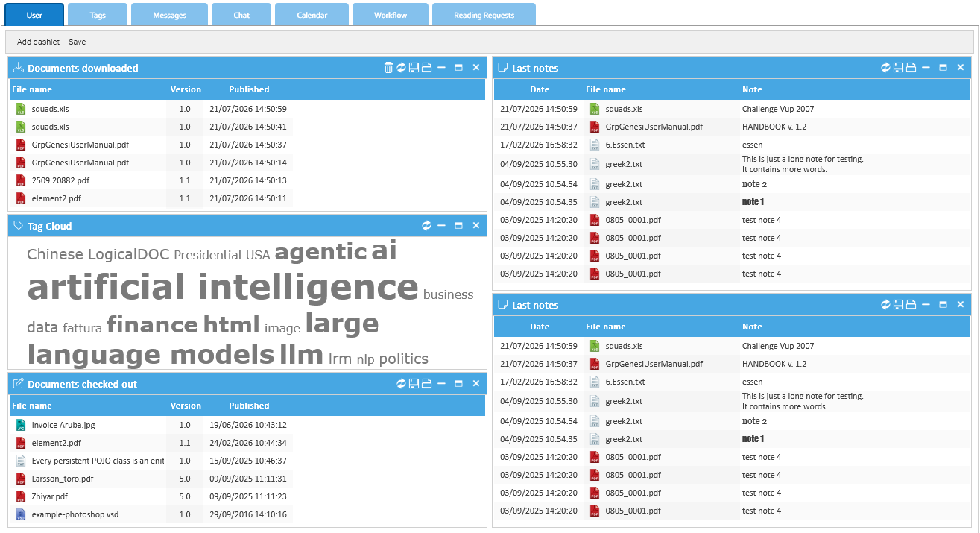Refresh the upper Last notes dashlet
Viewport: 980px width, 533px height.
(885, 68)
